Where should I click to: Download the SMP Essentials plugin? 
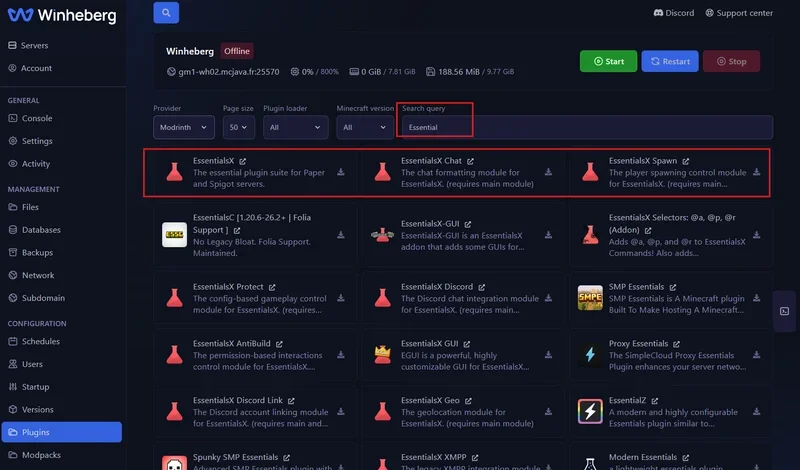757,298
